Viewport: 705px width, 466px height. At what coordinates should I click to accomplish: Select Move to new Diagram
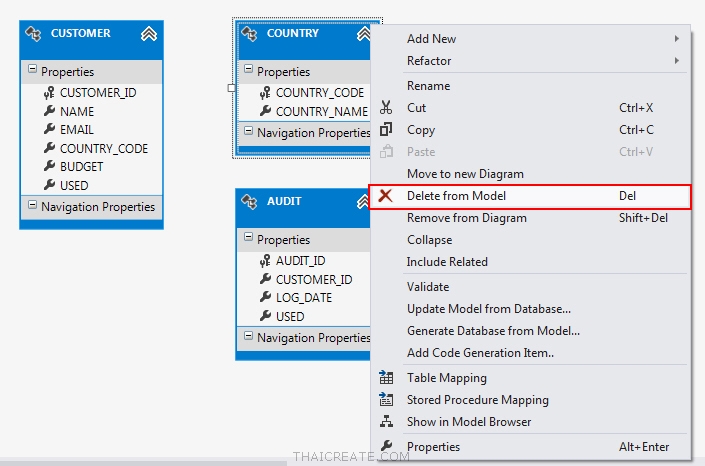tap(531, 174)
